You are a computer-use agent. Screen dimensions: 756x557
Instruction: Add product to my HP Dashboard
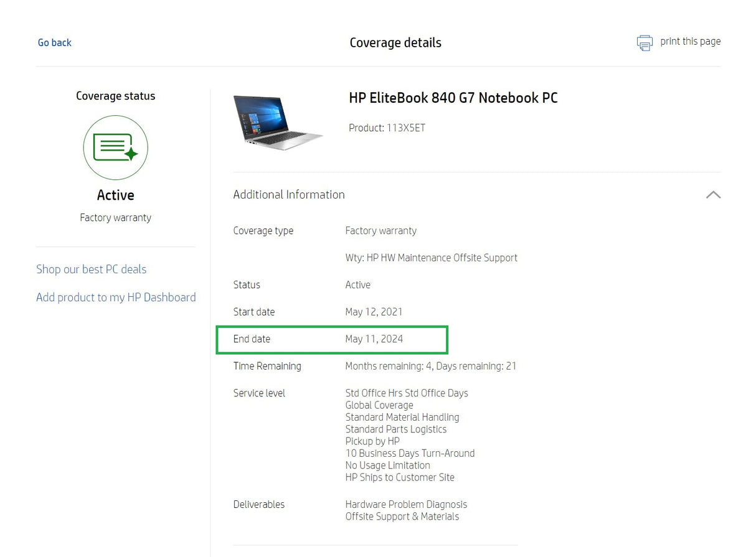pos(116,297)
